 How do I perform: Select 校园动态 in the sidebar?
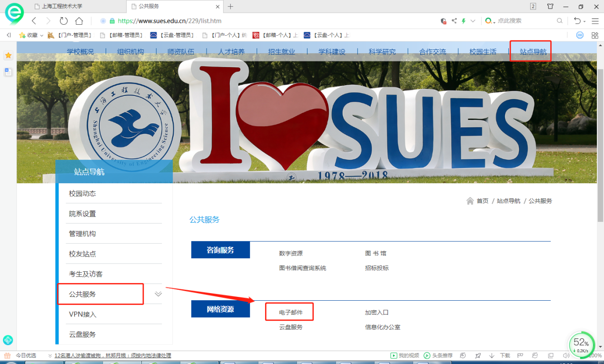[82, 194]
